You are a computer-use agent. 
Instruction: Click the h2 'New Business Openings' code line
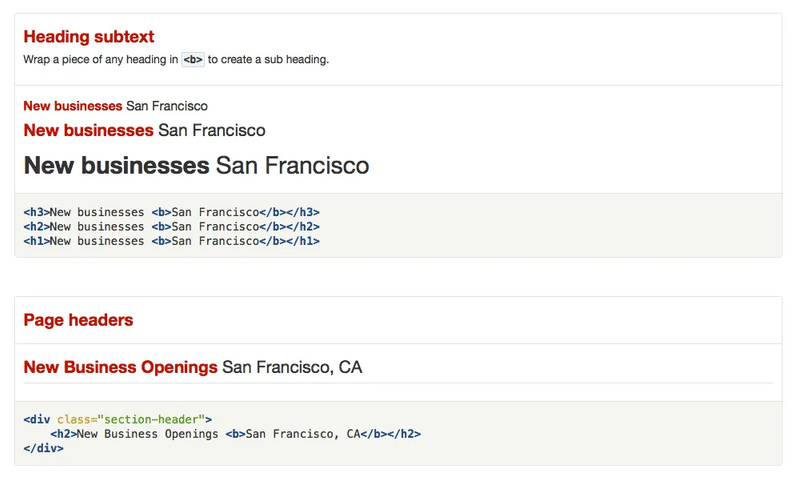235,434
